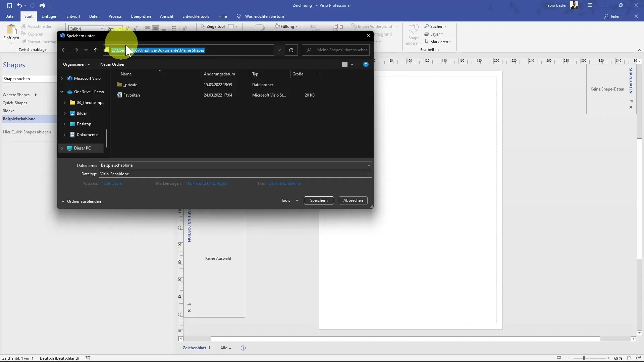Open the Organisieren menu
The width and height of the screenshot is (644, 362).
tap(76, 64)
